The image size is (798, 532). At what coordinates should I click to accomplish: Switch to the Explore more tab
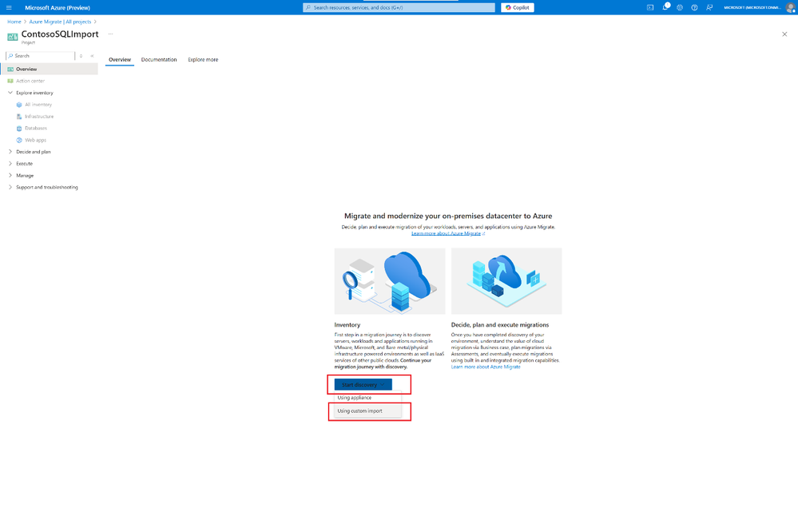pos(203,60)
